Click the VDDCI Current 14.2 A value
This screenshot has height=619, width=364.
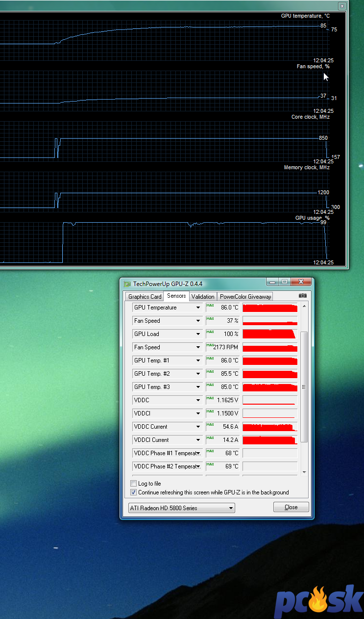click(222, 440)
